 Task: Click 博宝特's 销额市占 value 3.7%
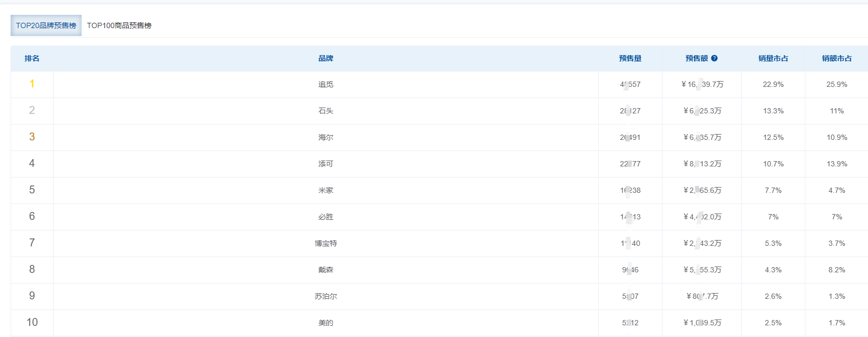[837, 243]
